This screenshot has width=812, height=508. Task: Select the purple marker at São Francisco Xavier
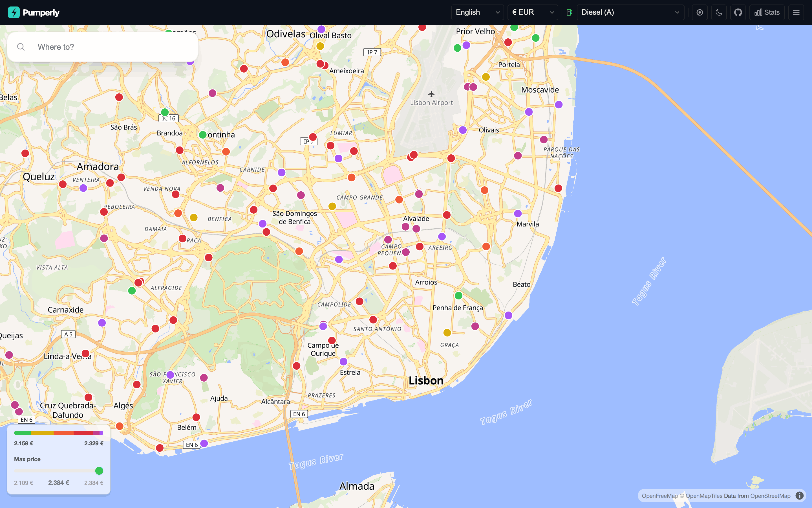pos(171,375)
